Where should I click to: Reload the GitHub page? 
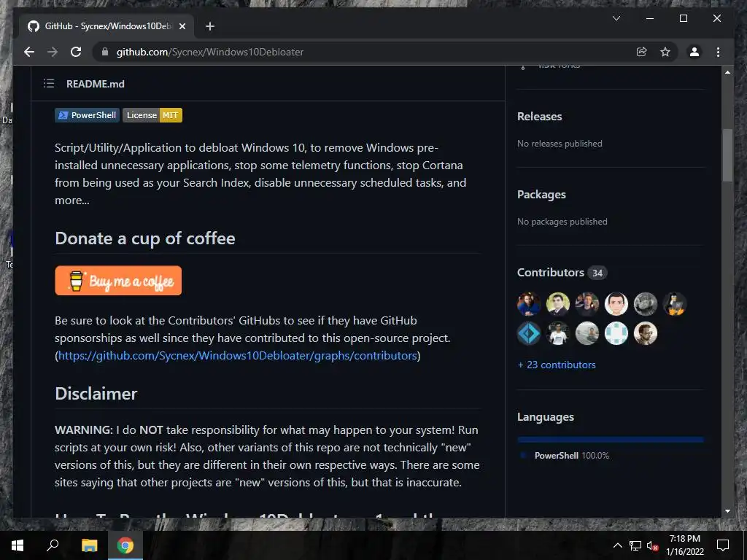(x=76, y=52)
